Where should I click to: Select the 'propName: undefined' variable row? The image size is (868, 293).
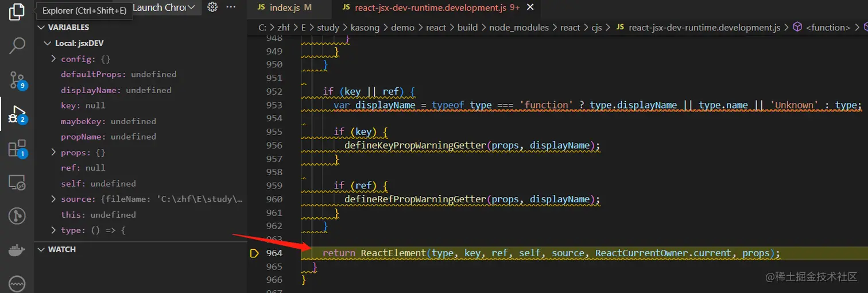pyautogui.click(x=141, y=137)
